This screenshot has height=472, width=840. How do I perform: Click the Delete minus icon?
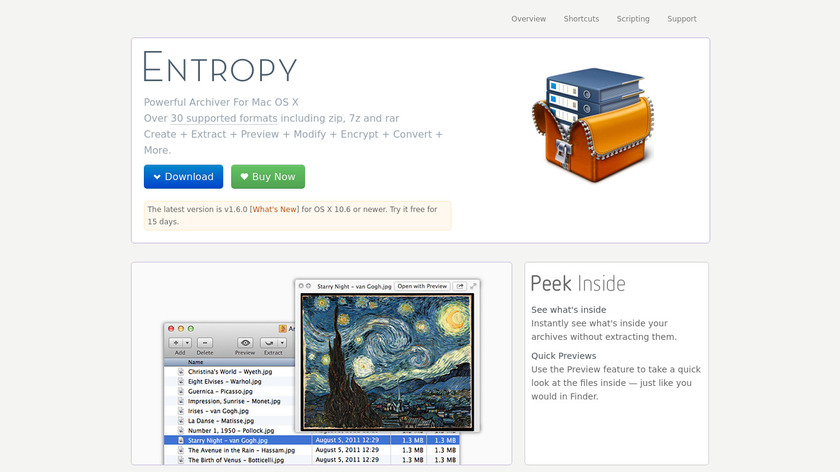coord(204,343)
